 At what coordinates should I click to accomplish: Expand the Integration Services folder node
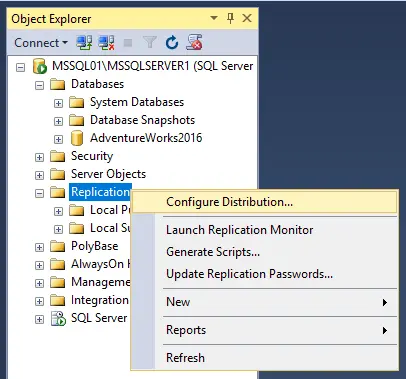point(39,301)
